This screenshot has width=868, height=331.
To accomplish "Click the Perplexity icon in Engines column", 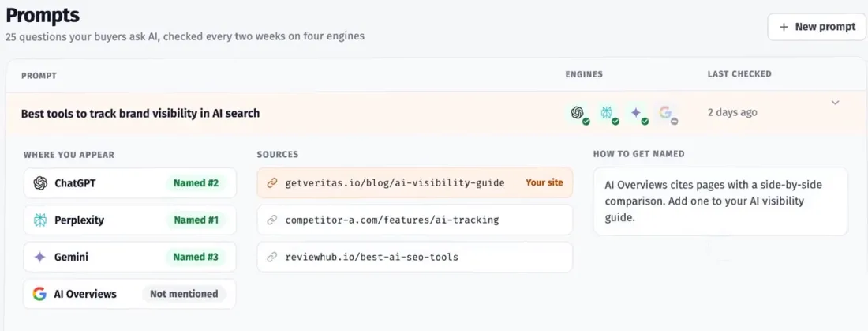I will (607, 112).
